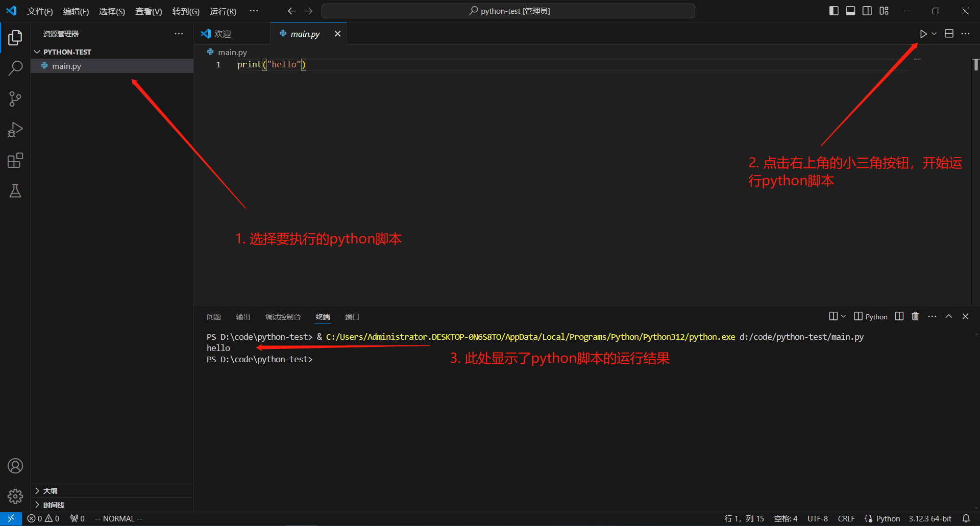
Task: Open the Testing flask view
Action: [15, 191]
